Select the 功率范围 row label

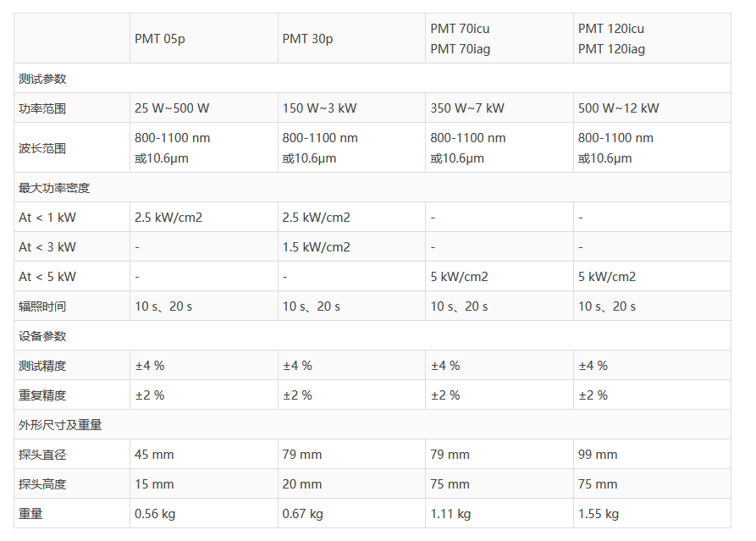click(42, 108)
